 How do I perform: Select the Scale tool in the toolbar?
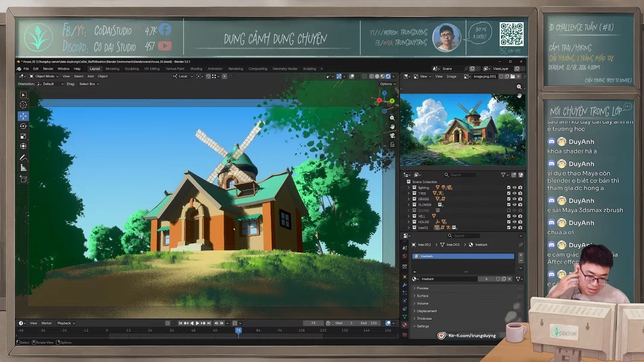point(23,136)
